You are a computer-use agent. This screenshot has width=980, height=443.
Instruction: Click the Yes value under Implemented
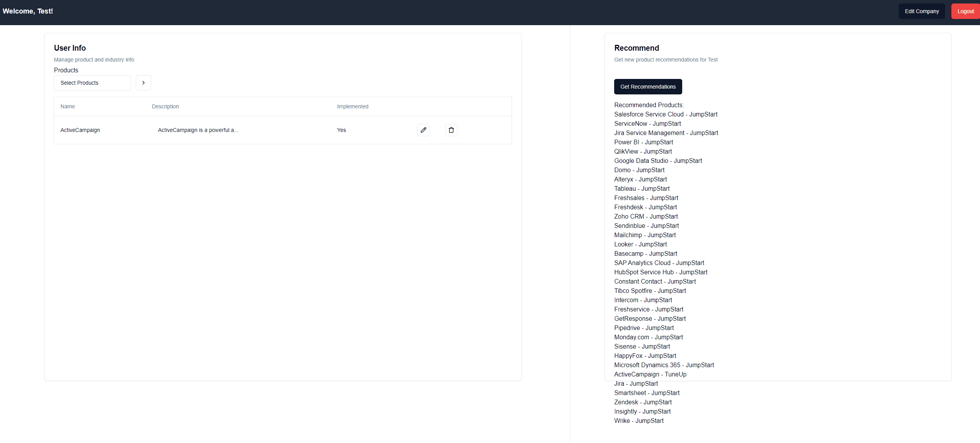(x=341, y=130)
